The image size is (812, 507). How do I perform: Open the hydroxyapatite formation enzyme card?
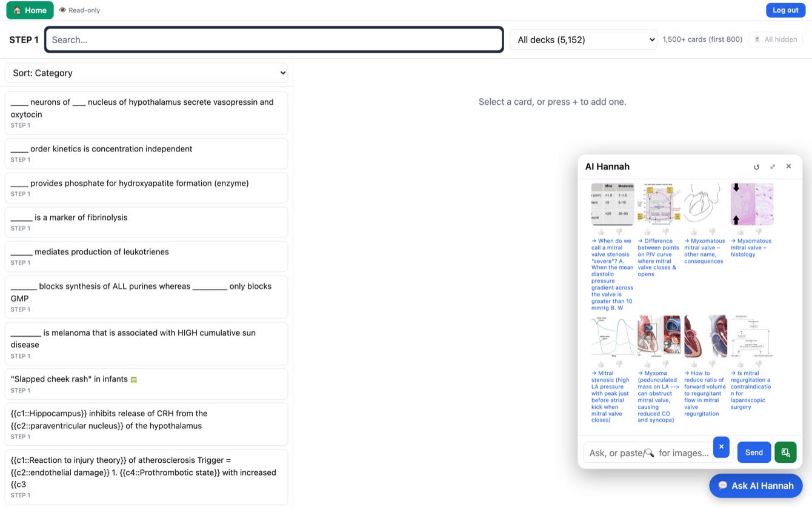(x=146, y=188)
